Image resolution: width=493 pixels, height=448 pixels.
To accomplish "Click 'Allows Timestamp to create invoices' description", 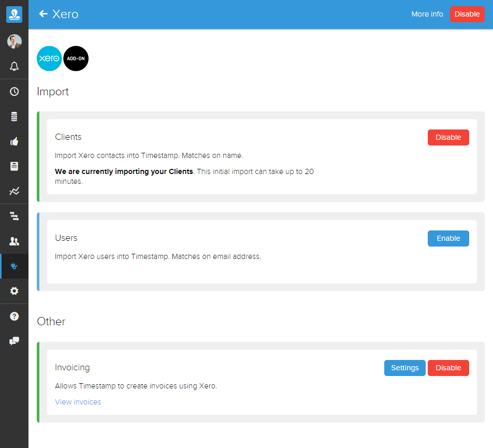I will (x=136, y=386).
